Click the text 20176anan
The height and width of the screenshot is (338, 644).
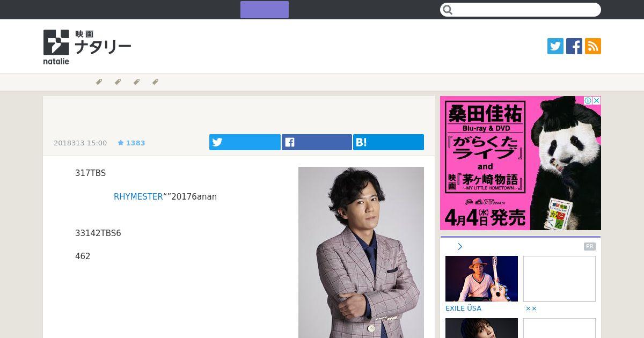pyautogui.click(x=194, y=197)
